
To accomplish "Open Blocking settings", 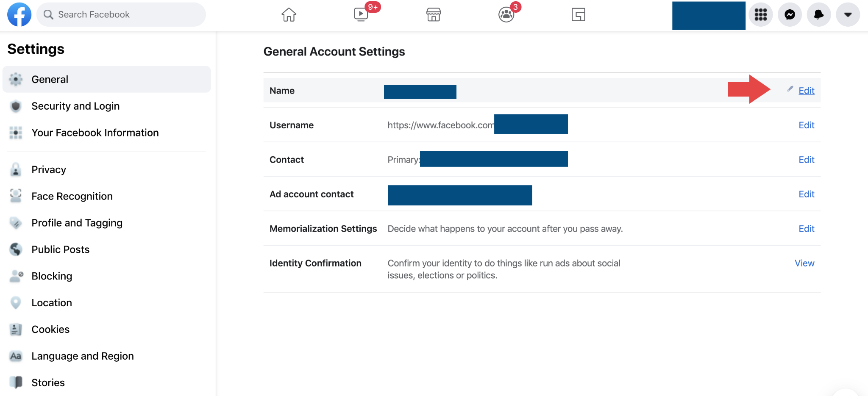I will coord(106,276).
